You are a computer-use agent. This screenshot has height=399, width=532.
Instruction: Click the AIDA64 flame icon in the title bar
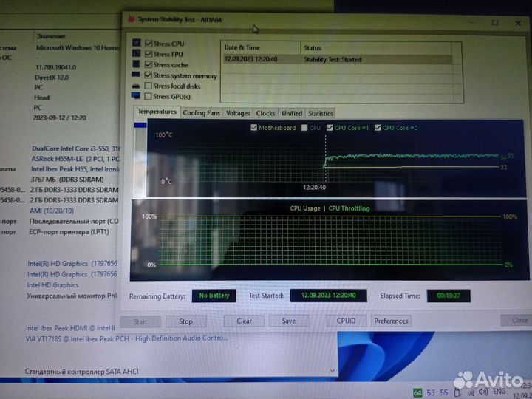pyautogui.click(x=132, y=19)
